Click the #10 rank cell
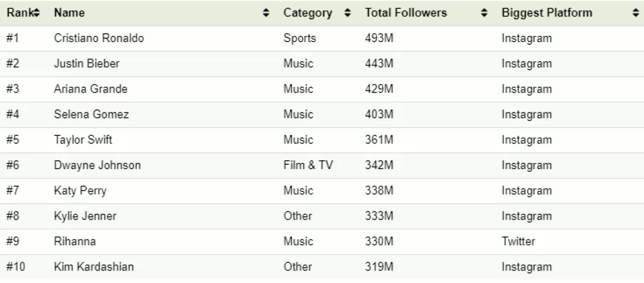The height and width of the screenshot is (283, 644). point(16,267)
